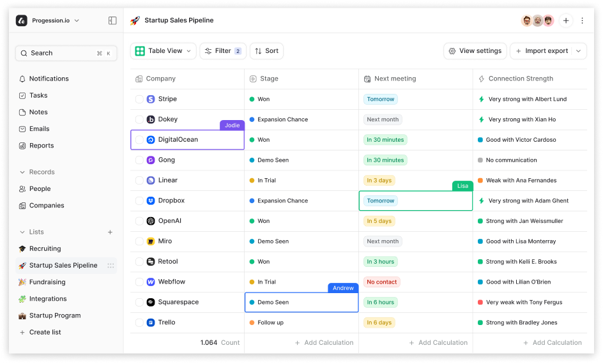Collapse the Records section

pos(22,172)
